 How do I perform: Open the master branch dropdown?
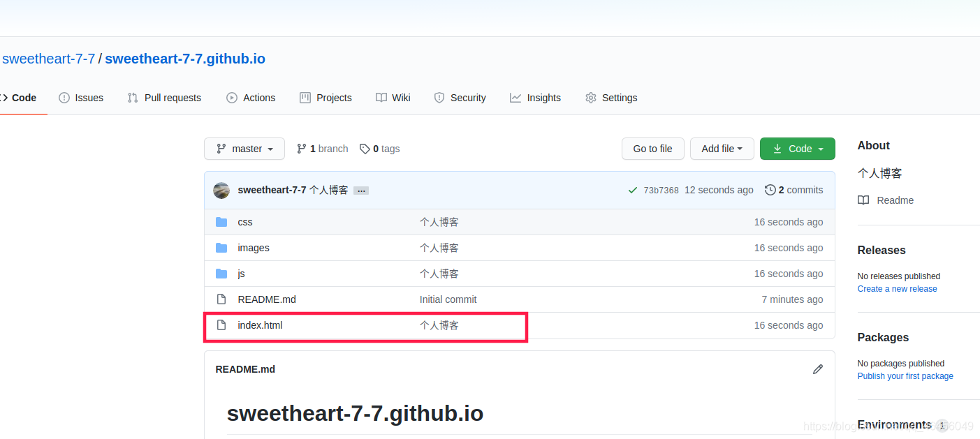[244, 149]
